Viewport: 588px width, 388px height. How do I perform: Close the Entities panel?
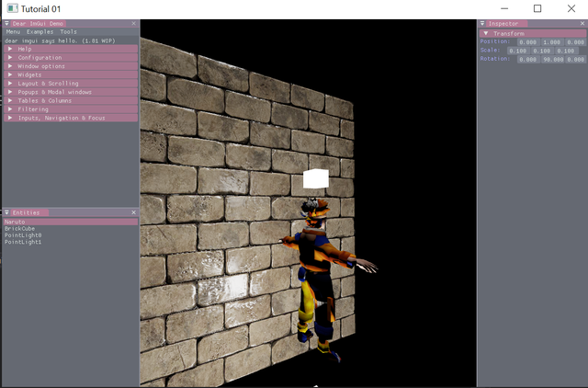(x=134, y=212)
